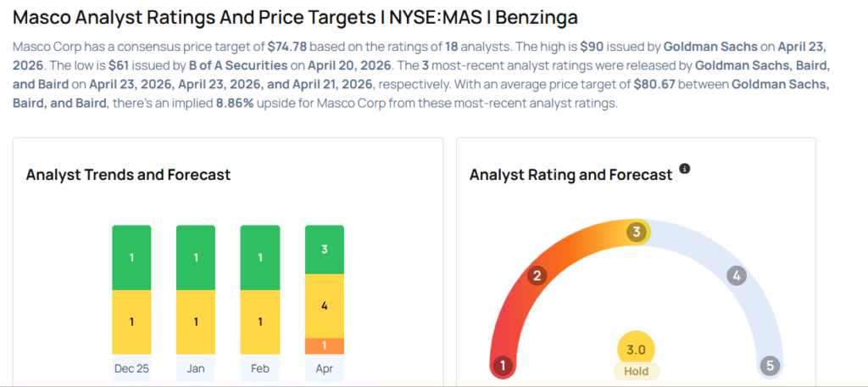Click the green segment of the Apr bar
The width and height of the screenshot is (868, 387).
(325, 250)
